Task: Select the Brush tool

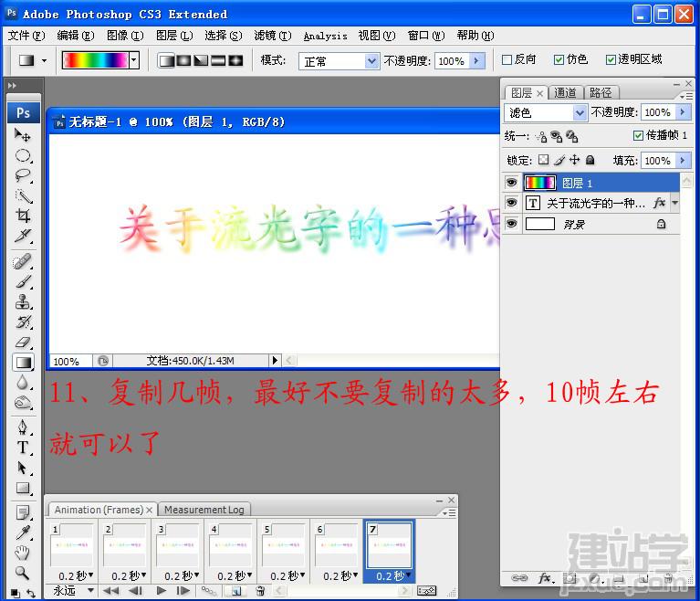Action: pos(22,281)
